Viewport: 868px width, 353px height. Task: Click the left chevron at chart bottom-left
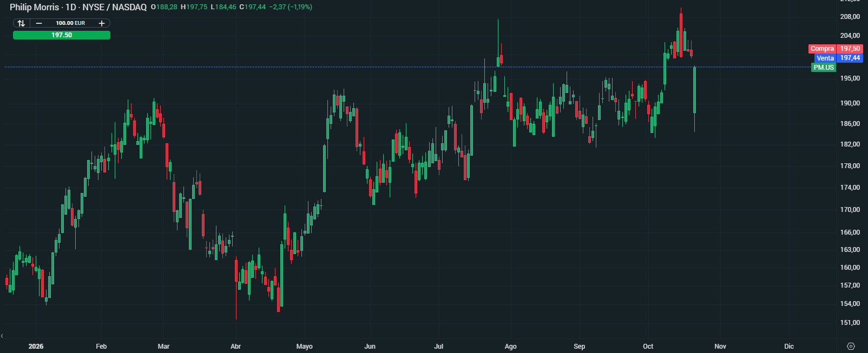click(2, 336)
